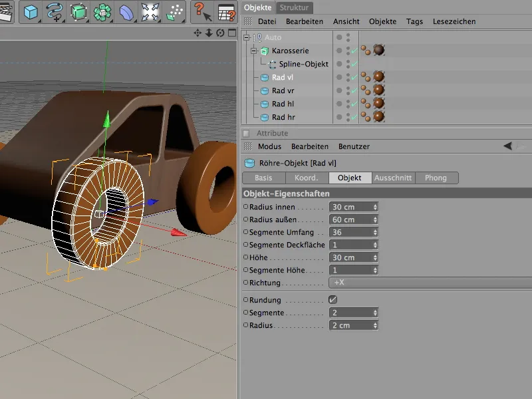The width and height of the screenshot is (532, 399).
Task: Collapse the Auto hierarchy node
Action: pyautogui.click(x=247, y=37)
